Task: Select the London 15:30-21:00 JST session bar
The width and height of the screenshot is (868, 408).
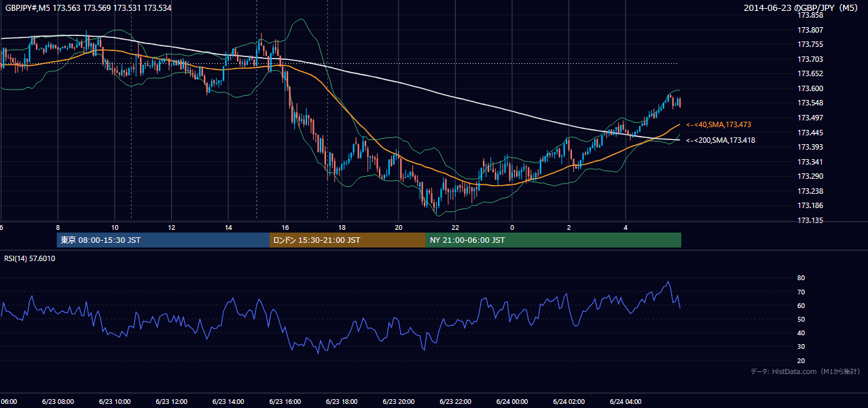Action: (x=348, y=240)
